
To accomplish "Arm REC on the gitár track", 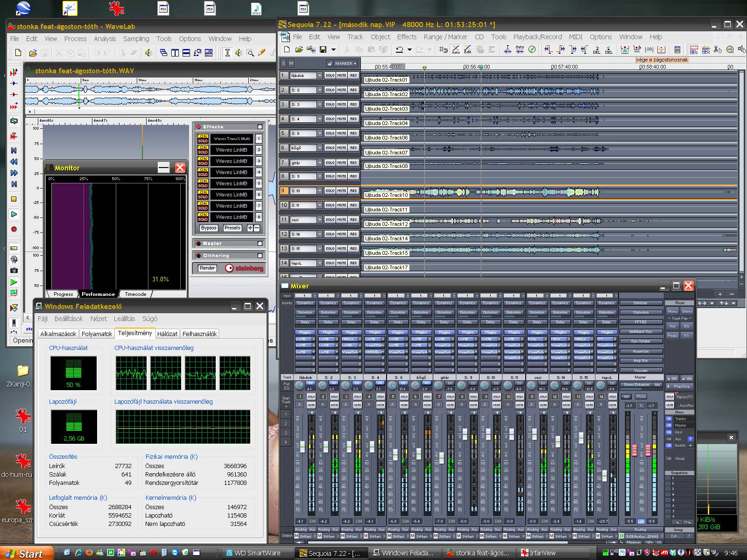I will pyautogui.click(x=353, y=162).
